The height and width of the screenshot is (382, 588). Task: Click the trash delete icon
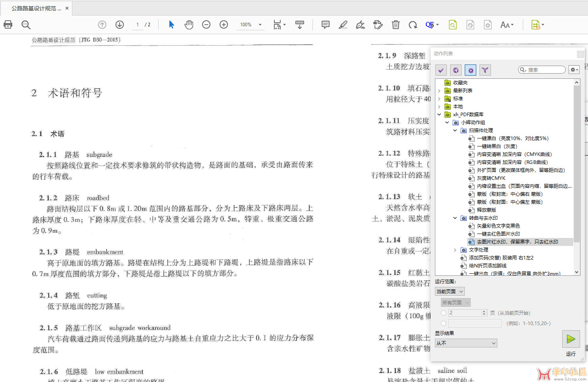[x=396, y=25]
